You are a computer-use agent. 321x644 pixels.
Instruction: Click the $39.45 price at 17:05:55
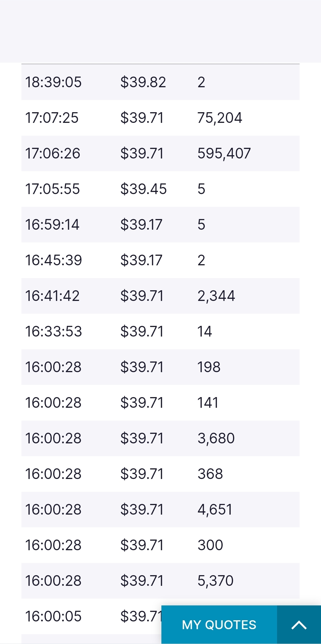tap(143, 189)
